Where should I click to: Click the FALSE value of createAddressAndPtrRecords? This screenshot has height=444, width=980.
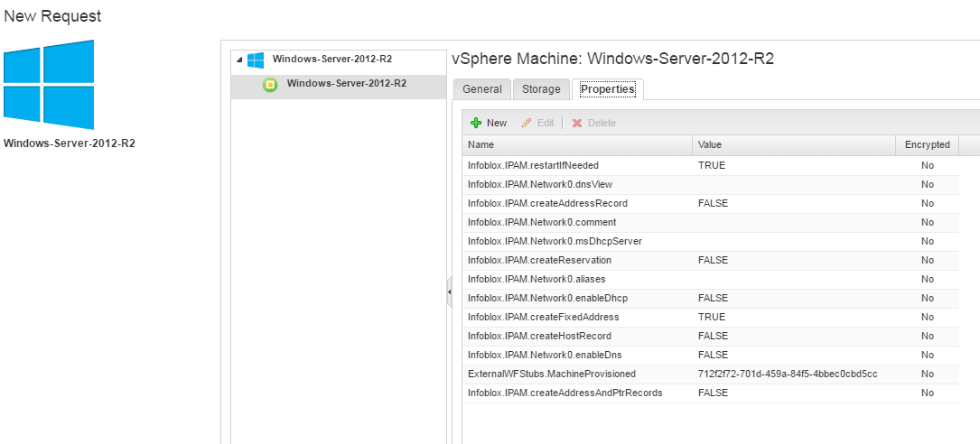click(x=714, y=393)
